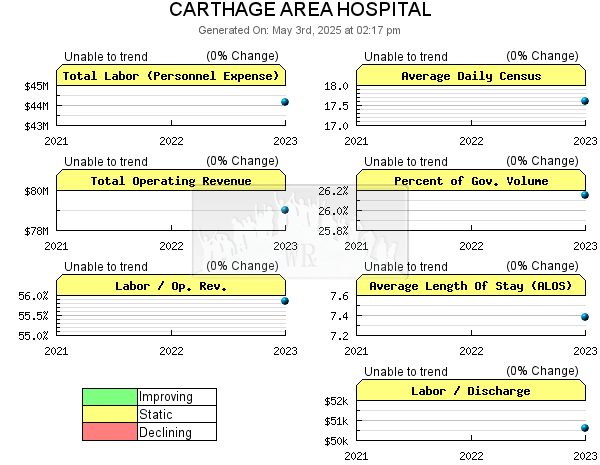
Task: Click the Labor / Op. Rev. data point
Action: tap(285, 301)
